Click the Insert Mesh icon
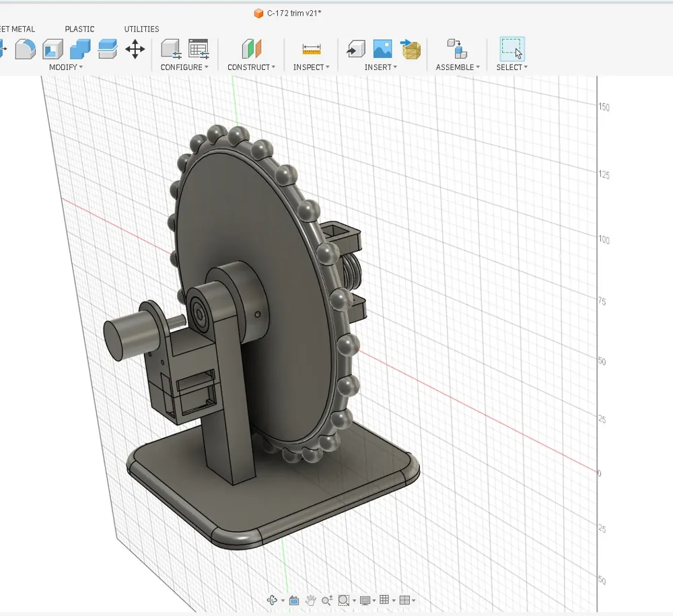The width and height of the screenshot is (673, 616). [411, 49]
